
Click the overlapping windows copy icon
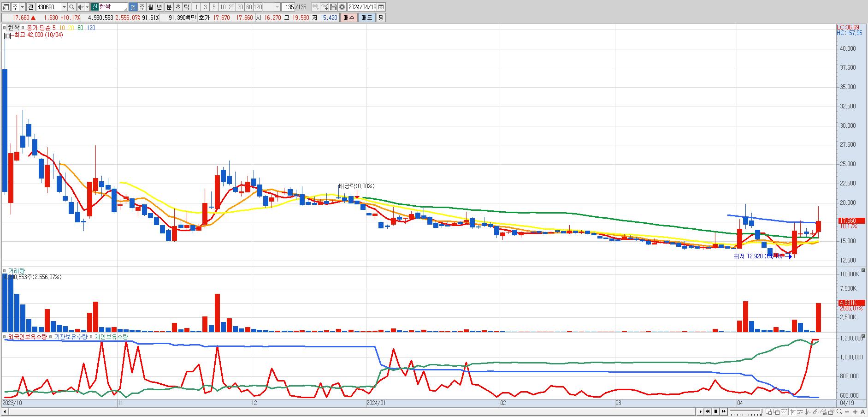point(777,411)
